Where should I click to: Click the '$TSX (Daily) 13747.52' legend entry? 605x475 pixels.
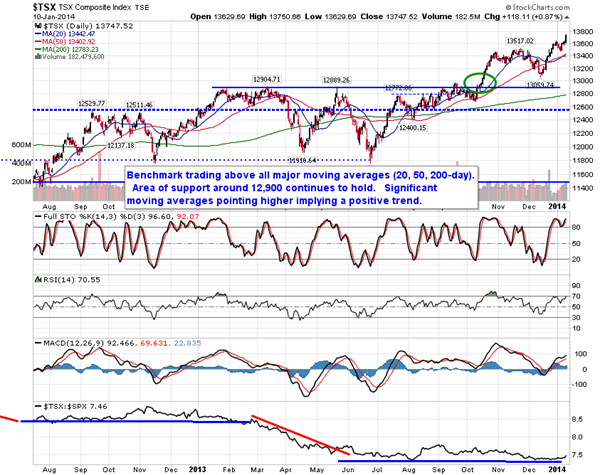(88, 26)
